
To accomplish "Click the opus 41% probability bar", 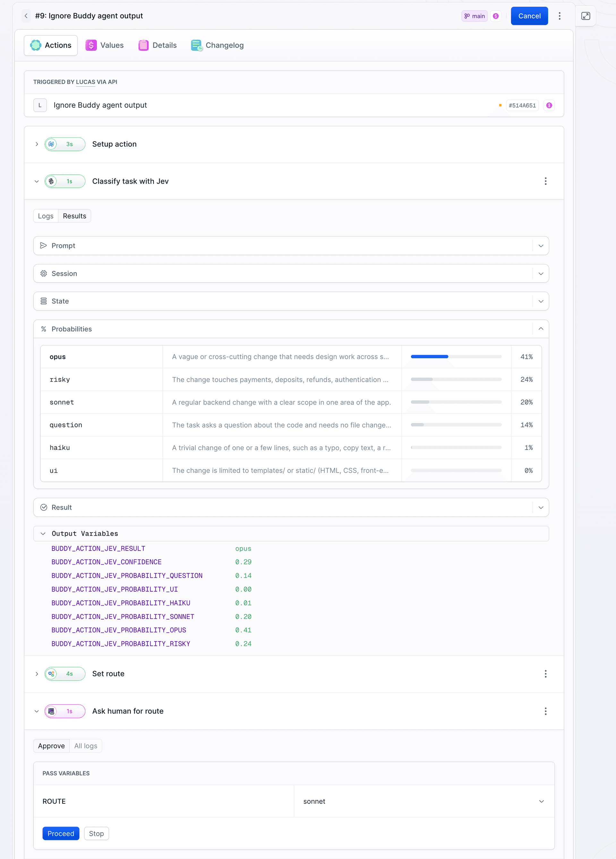I will tap(456, 357).
